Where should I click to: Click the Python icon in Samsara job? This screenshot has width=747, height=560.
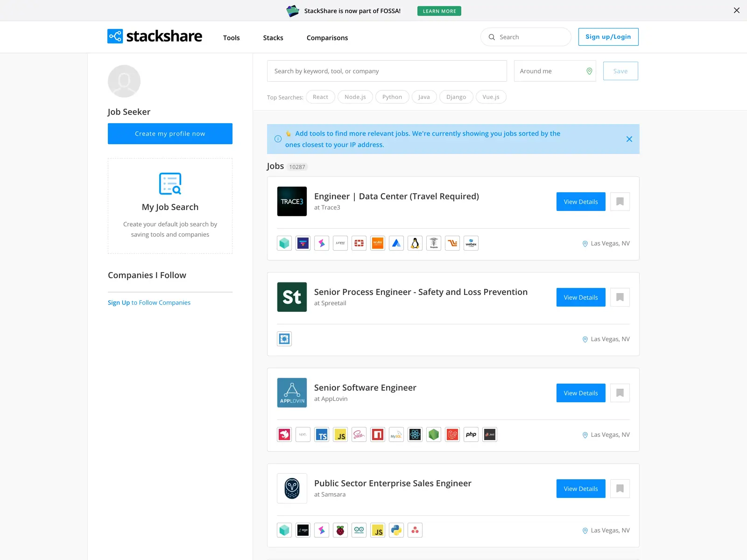coord(396,530)
